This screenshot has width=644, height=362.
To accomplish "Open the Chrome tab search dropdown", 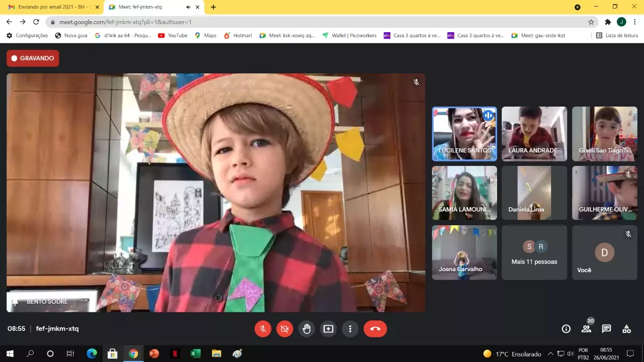I will click(x=578, y=7).
